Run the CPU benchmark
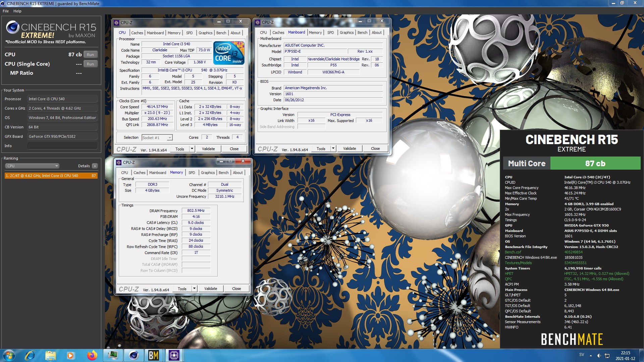644x362 pixels. [x=91, y=55]
